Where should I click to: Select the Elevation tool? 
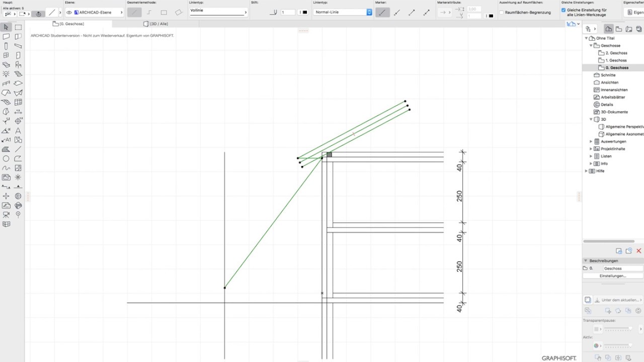tap(18, 187)
